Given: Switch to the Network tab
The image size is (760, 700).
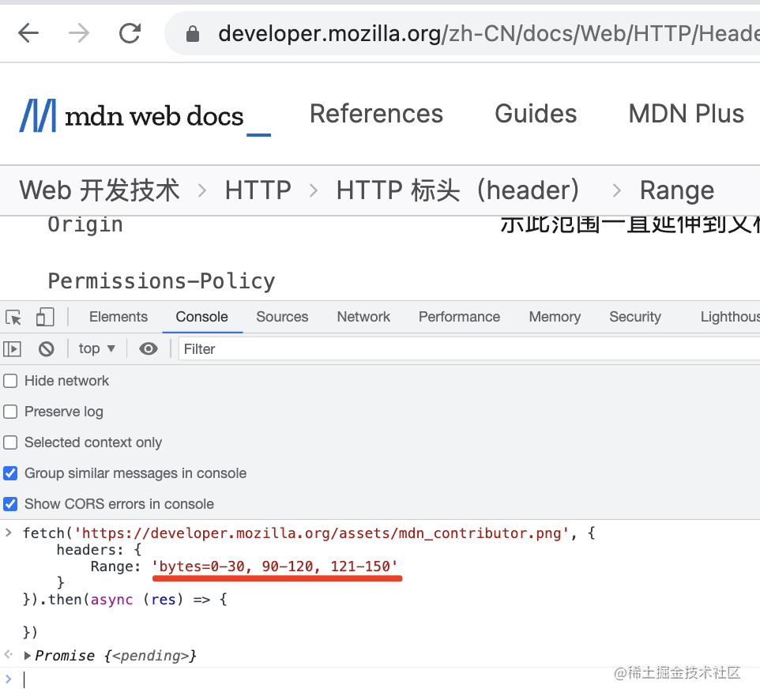Looking at the screenshot, I should 363,316.
